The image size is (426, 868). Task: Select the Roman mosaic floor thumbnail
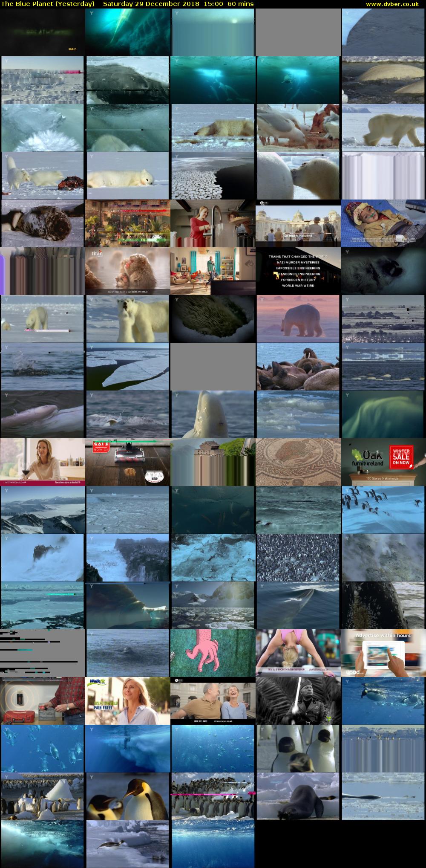(x=298, y=463)
